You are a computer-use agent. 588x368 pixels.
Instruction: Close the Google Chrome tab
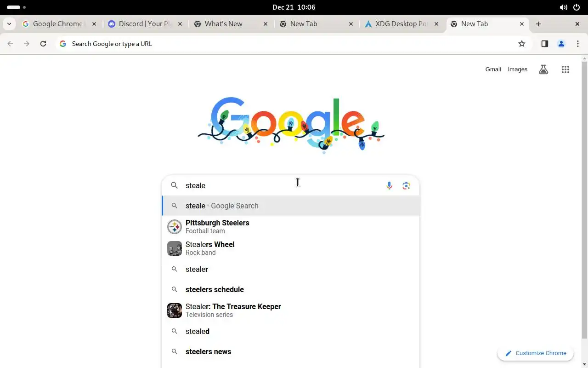pos(94,24)
